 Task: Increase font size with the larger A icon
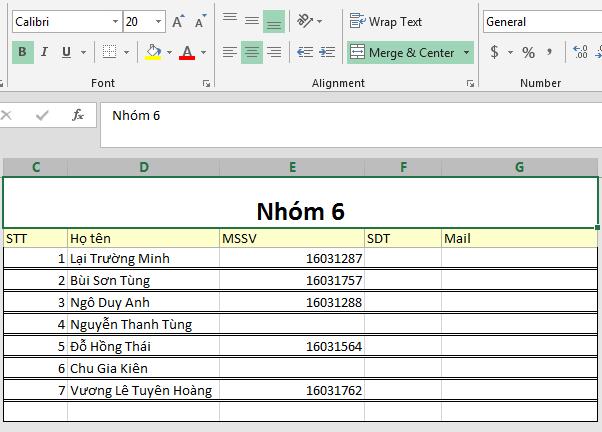tap(178, 22)
